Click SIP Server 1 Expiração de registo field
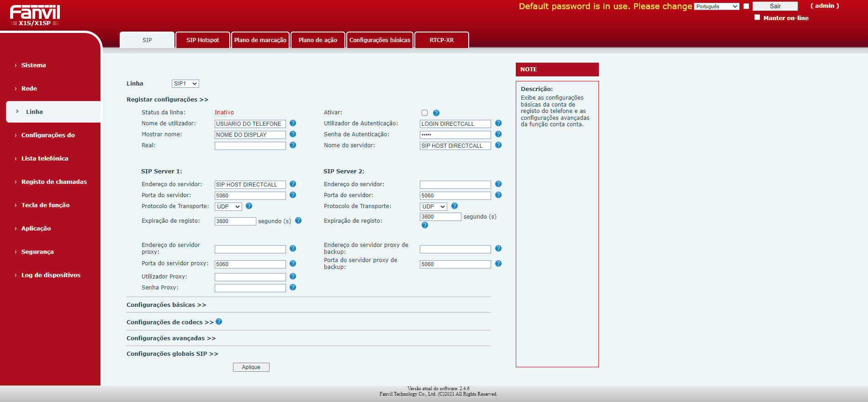This screenshot has width=868, height=402. [x=235, y=221]
